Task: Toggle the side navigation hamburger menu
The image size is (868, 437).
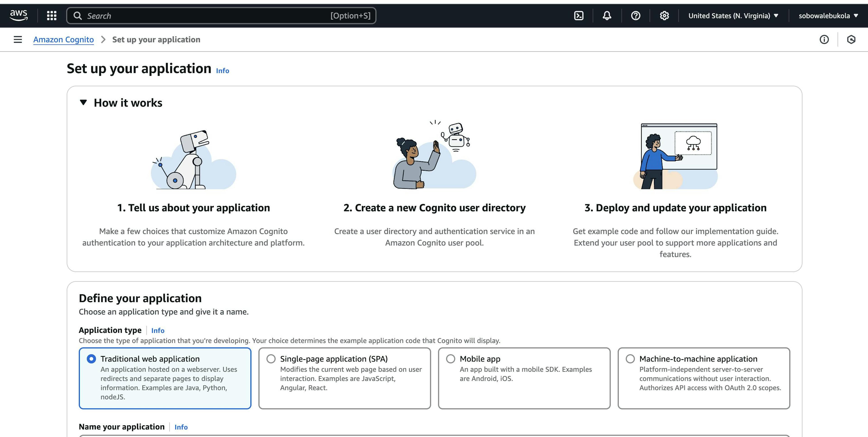Action: [18, 39]
